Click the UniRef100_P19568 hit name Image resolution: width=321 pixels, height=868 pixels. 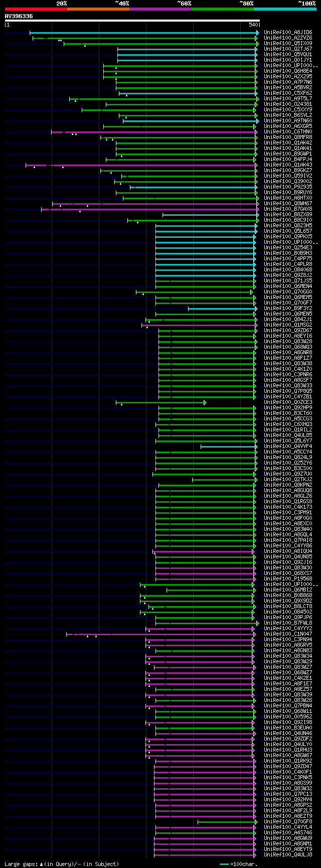coord(288,579)
